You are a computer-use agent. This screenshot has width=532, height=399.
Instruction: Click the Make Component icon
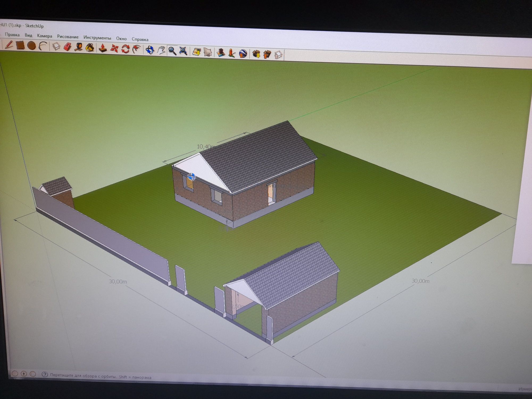pyautogui.click(x=56, y=47)
